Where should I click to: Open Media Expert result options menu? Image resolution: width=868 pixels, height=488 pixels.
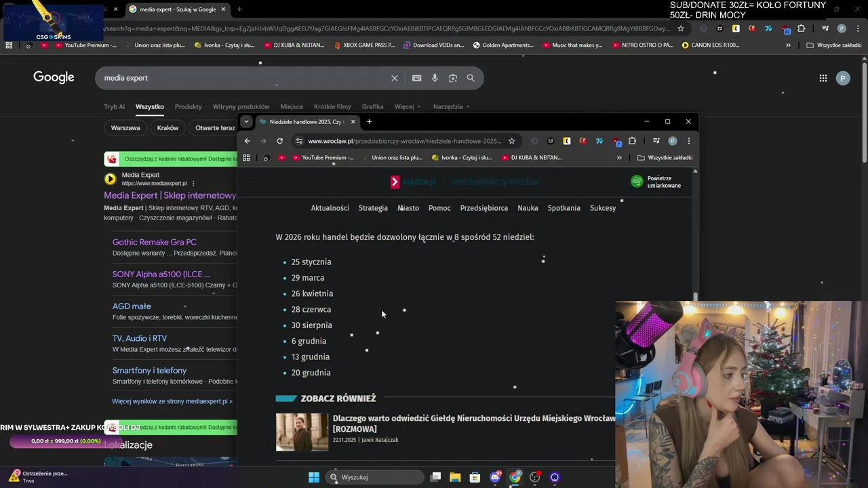(x=193, y=183)
